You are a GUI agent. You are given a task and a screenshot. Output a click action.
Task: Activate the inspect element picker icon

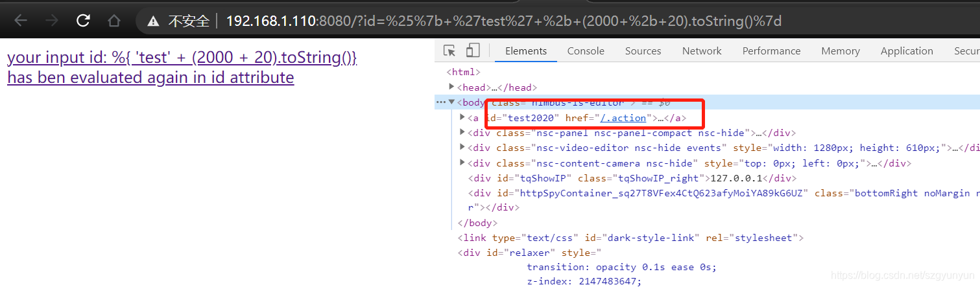[449, 51]
